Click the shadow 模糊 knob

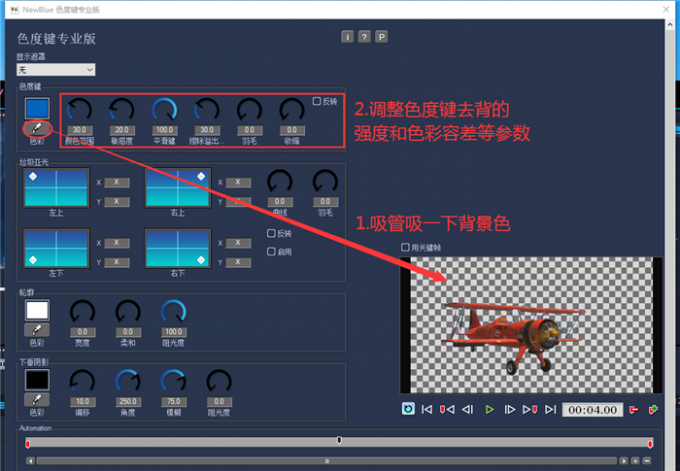click(x=173, y=382)
